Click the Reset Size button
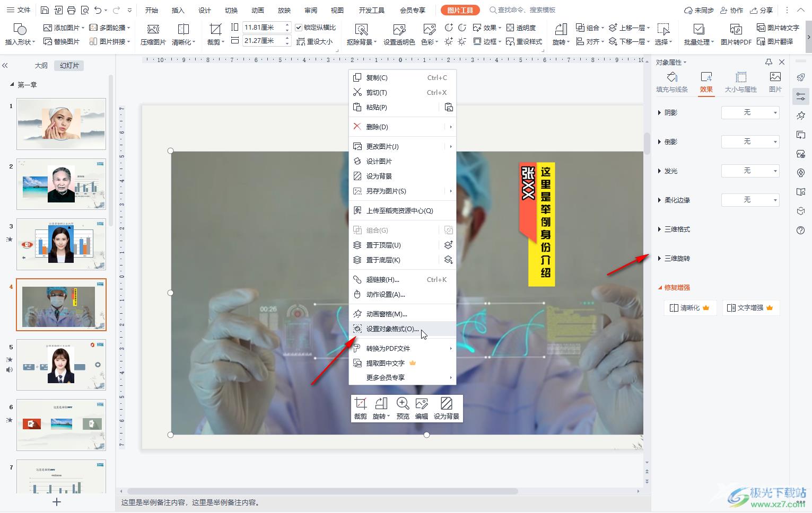This screenshot has width=812, height=513. click(x=315, y=41)
